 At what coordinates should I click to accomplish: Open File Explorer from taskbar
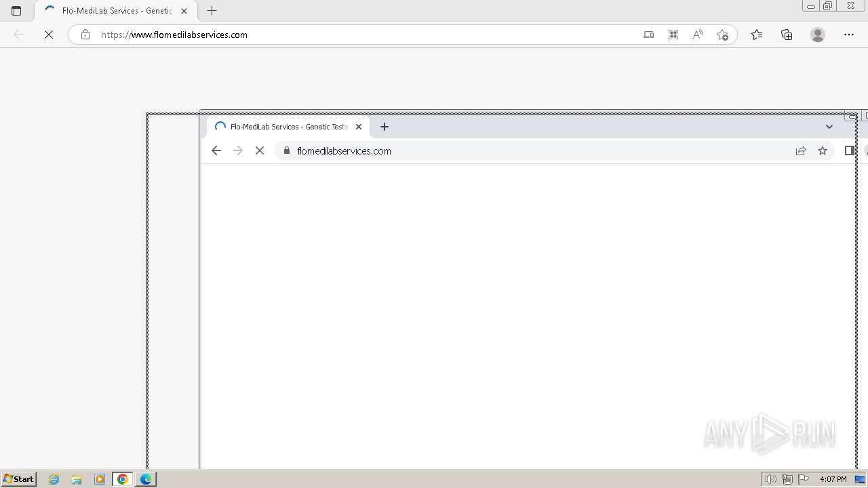pos(77,479)
